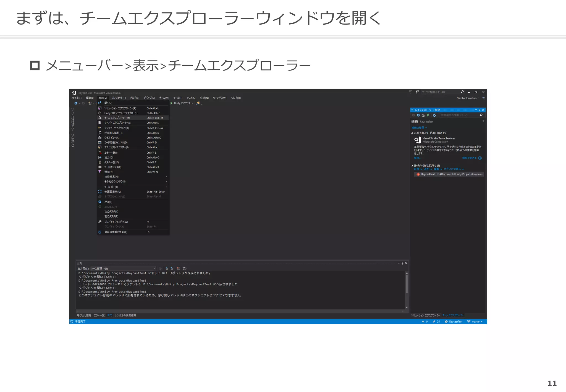Image resolution: width=566 pixels, height=392 pixels.
Task: Switch to シンボルの検索結果 bottom tab
Action: click(125, 315)
